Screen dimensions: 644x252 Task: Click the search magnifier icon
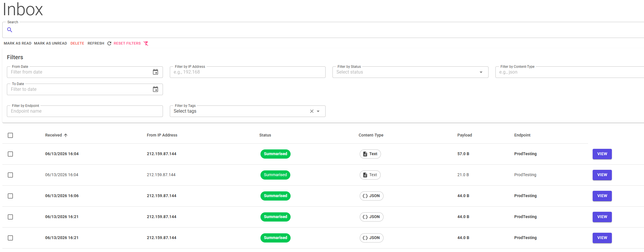tap(10, 30)
